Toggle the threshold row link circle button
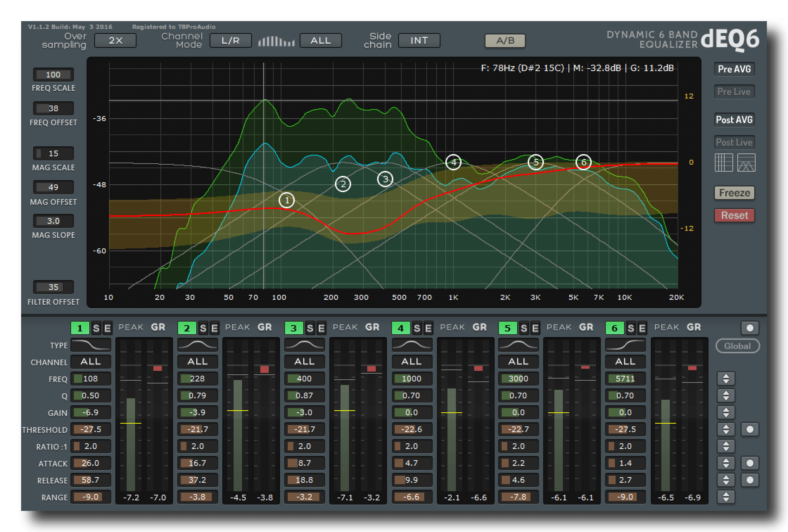The height and width of the screenshot is (532, 788). (x=750, y=429)
